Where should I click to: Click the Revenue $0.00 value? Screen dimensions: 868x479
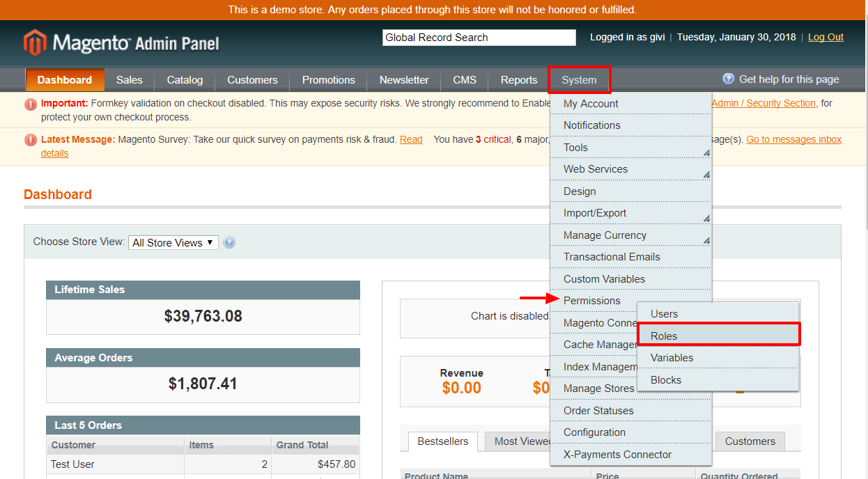click(x=462, y=388)
